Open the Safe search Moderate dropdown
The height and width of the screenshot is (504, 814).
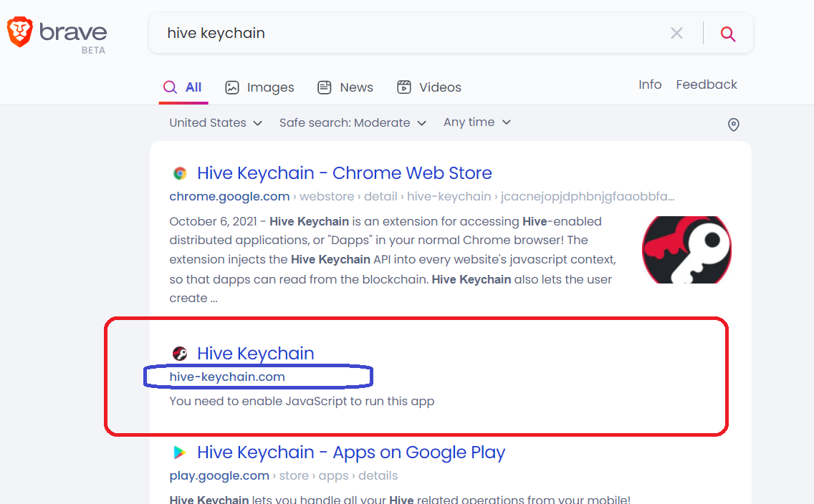[353, 122]
